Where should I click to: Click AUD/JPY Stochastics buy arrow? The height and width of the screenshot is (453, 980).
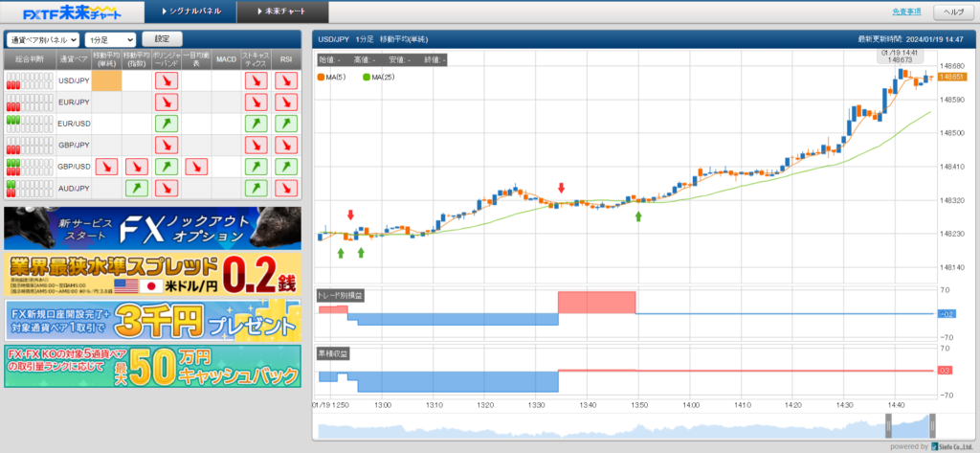tap(256, 188)
